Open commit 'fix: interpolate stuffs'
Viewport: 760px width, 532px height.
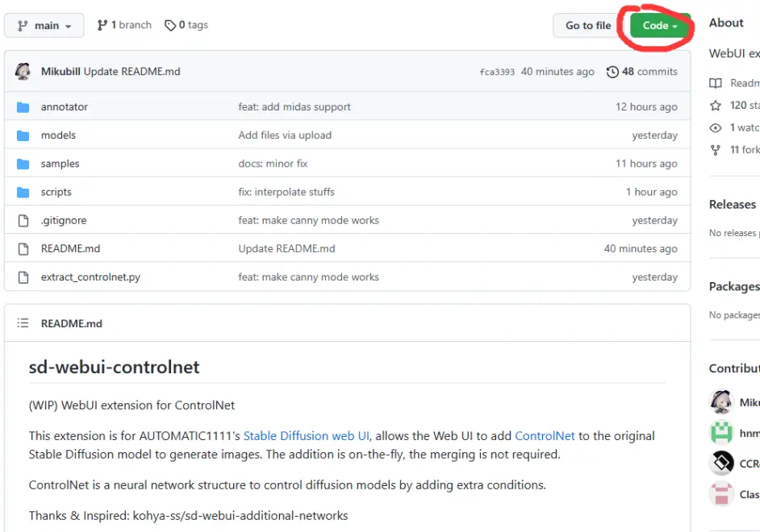tap(286, 192)
